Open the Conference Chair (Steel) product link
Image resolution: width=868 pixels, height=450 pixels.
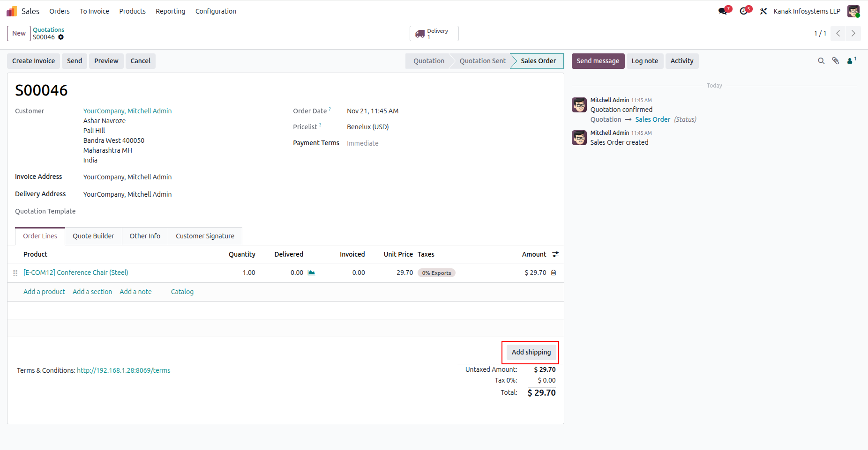tap(75, 272)
